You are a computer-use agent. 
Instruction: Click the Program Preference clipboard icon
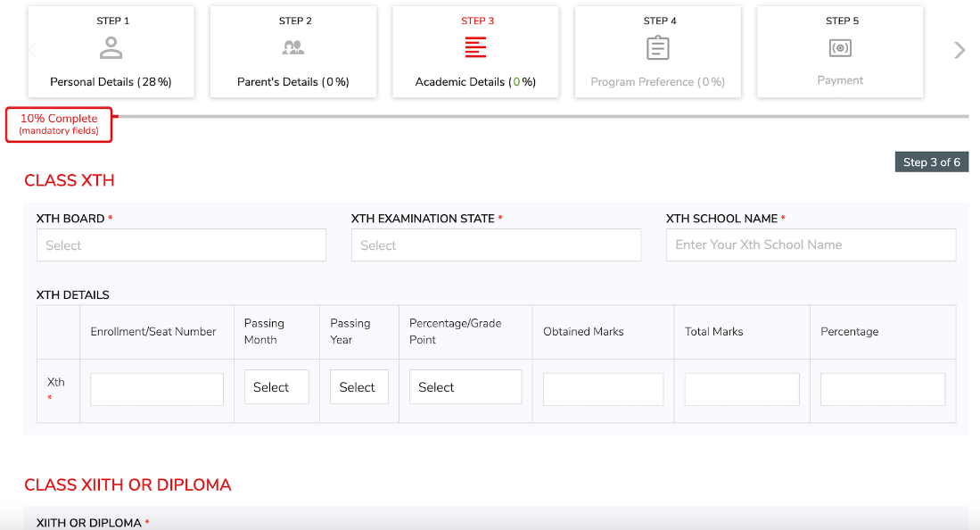tap(657, 47)
